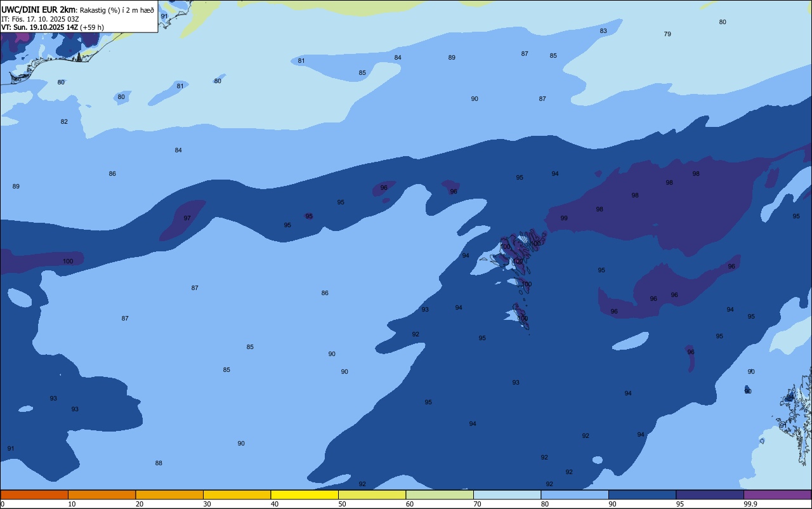Select the purple legend swatch above 99.9

777,494
